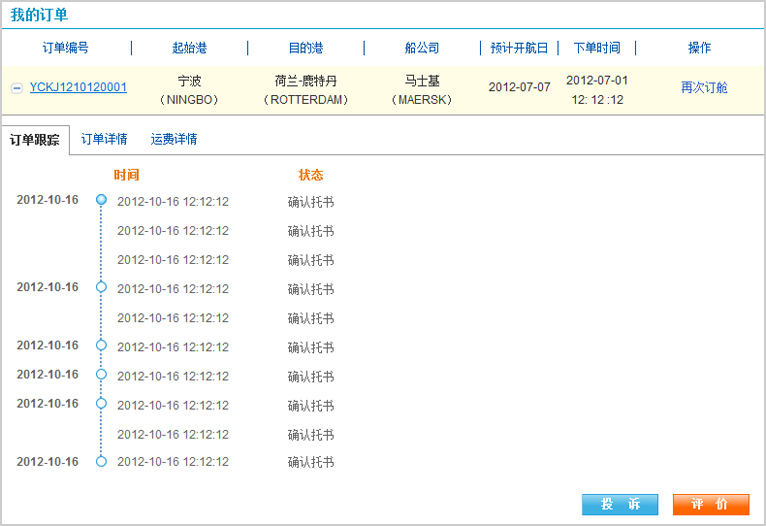Select the bottommost timeline circle marker
This screenshot has width=766, height=526.
pyautogui.click(x=101, y=462)
